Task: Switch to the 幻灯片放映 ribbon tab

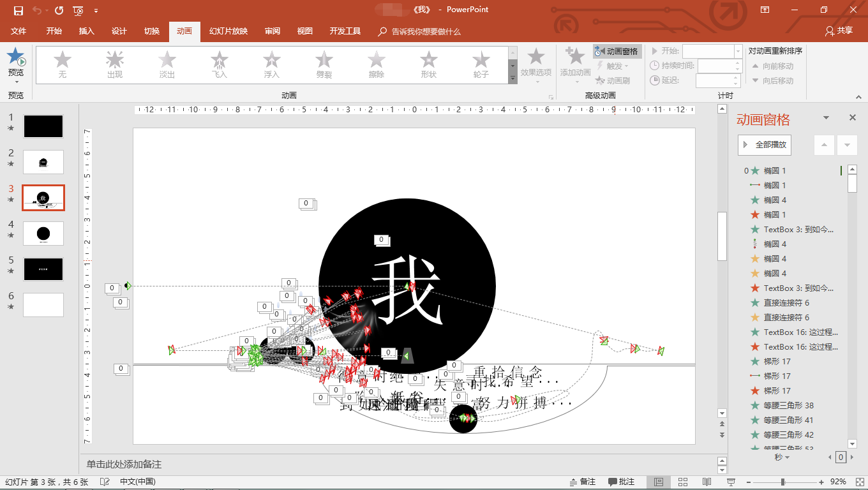Action: point(228,31)
